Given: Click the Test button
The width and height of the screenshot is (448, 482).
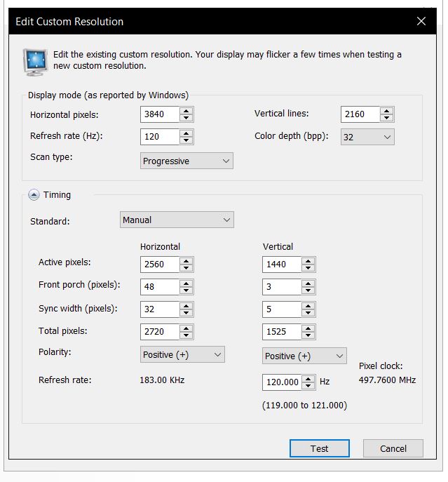Looking at the screenshot, I should tap(320, 448).
